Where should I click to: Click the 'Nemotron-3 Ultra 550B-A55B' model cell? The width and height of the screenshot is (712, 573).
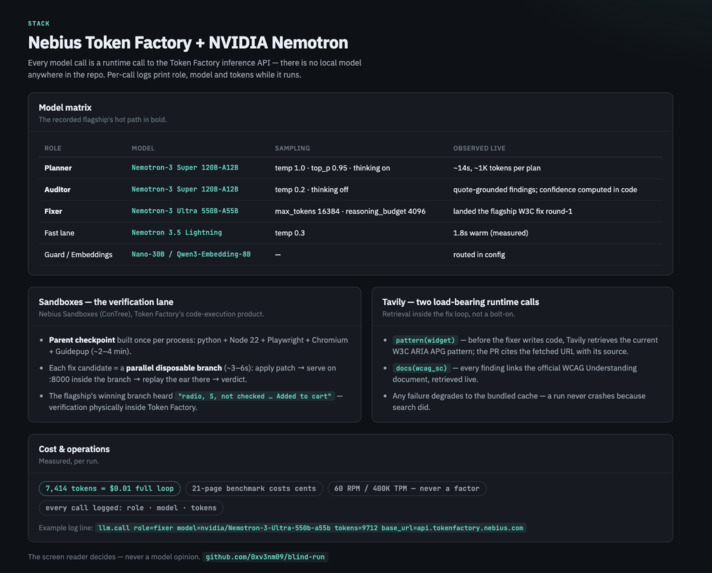[185, 211]
